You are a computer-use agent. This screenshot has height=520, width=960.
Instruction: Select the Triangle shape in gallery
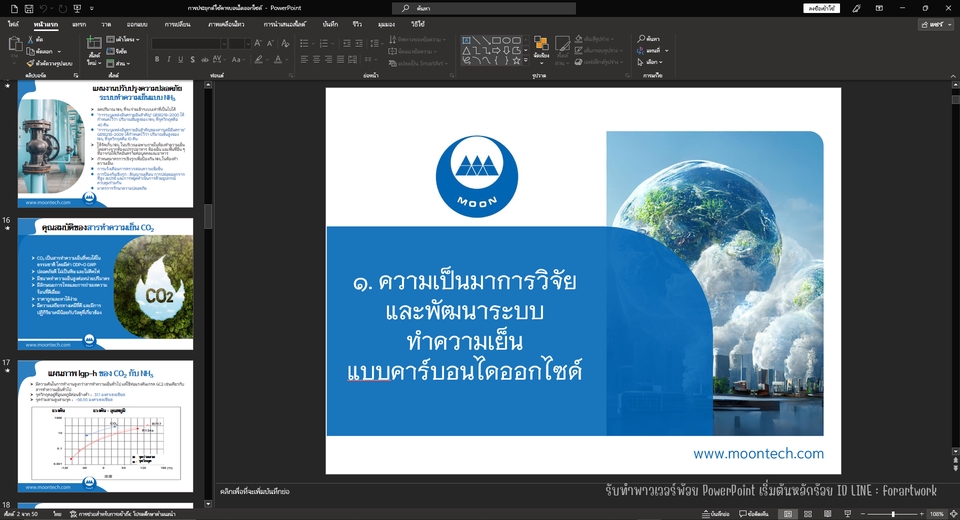(x=467, y=50)
